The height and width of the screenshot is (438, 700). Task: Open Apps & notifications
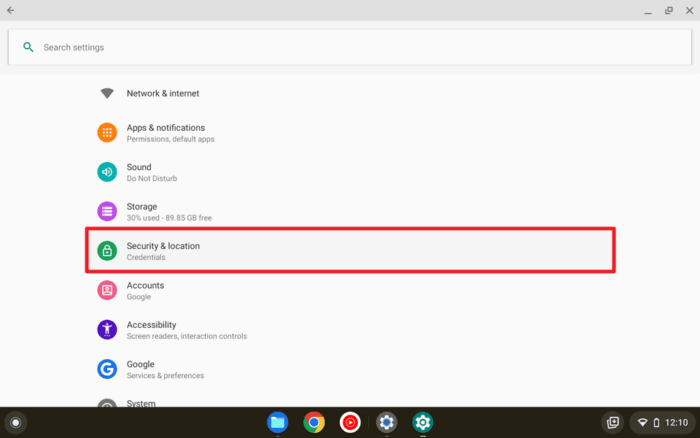tap(350, 133)
